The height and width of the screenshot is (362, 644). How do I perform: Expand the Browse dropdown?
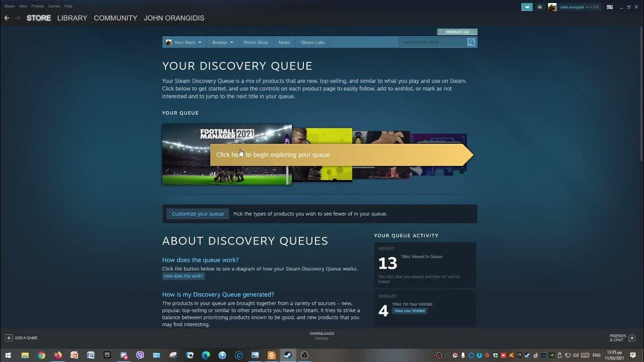click(222, 42)
